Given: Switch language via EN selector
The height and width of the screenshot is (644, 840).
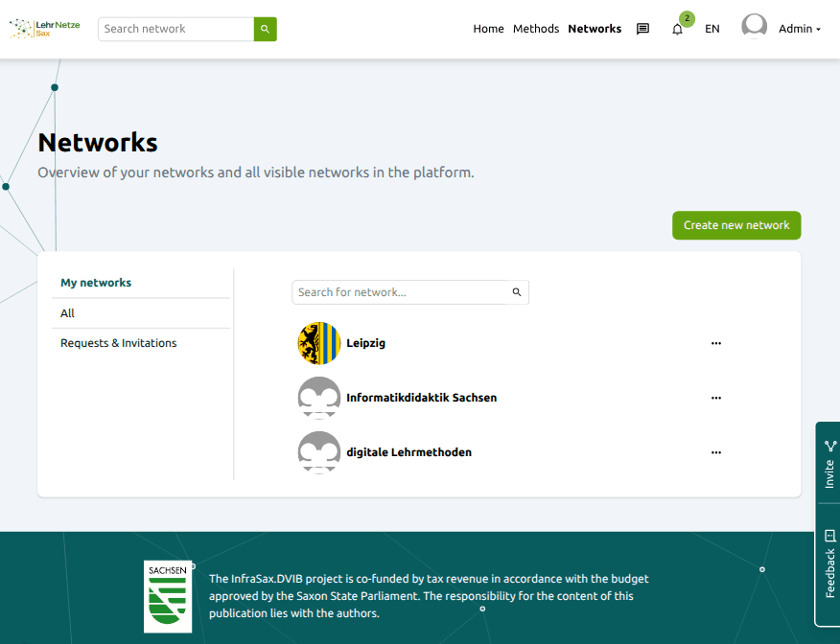Looking at the screenshot, I should (x=712, y=29).
